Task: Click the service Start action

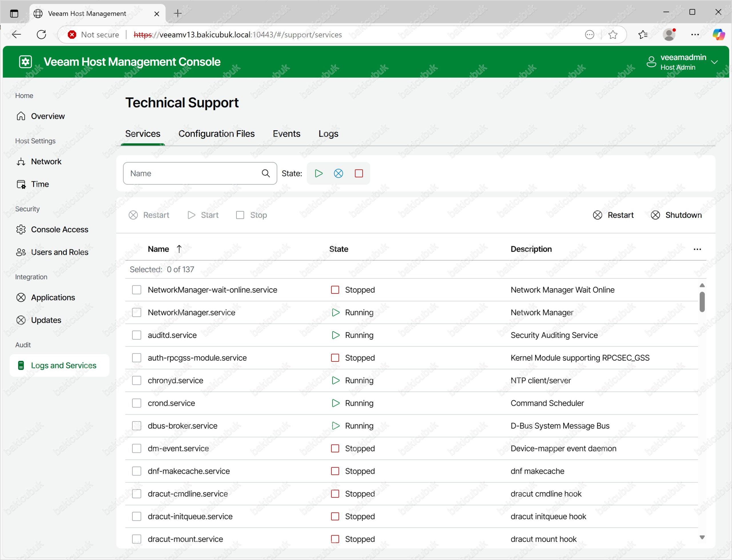Action: [203, 215]
